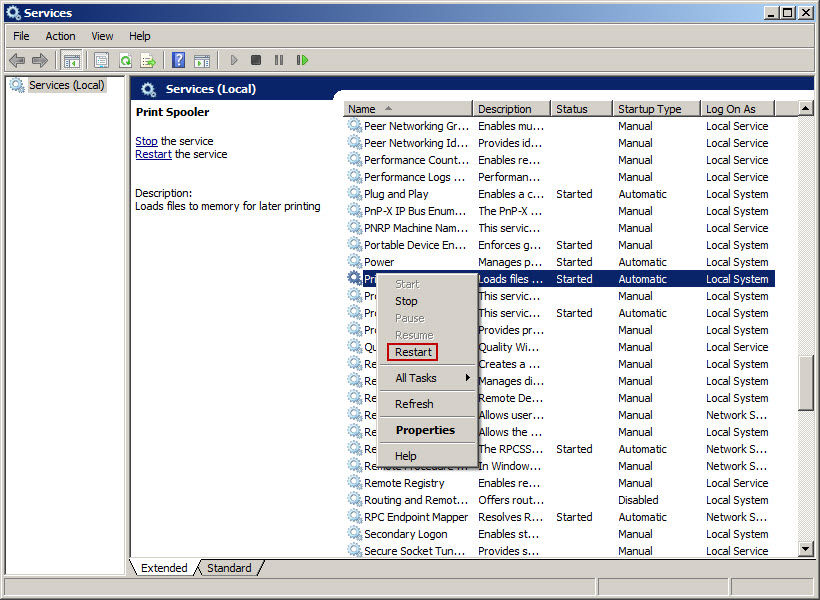Click the Back arrow toolbar icon

coord(17,60)
